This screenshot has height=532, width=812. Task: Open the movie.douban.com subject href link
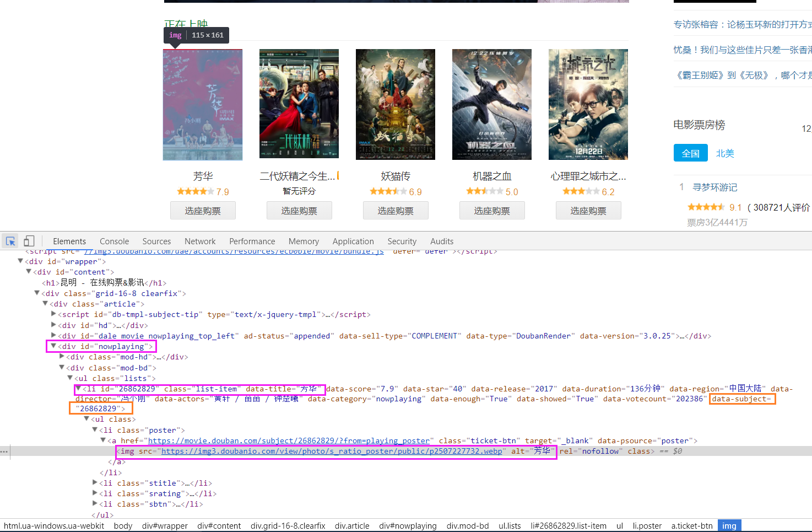(289, 440)
